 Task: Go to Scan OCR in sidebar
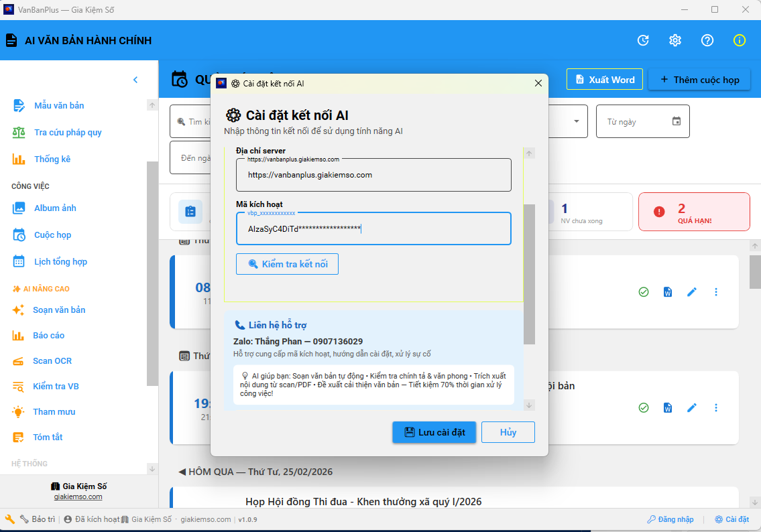coord(52,361)
